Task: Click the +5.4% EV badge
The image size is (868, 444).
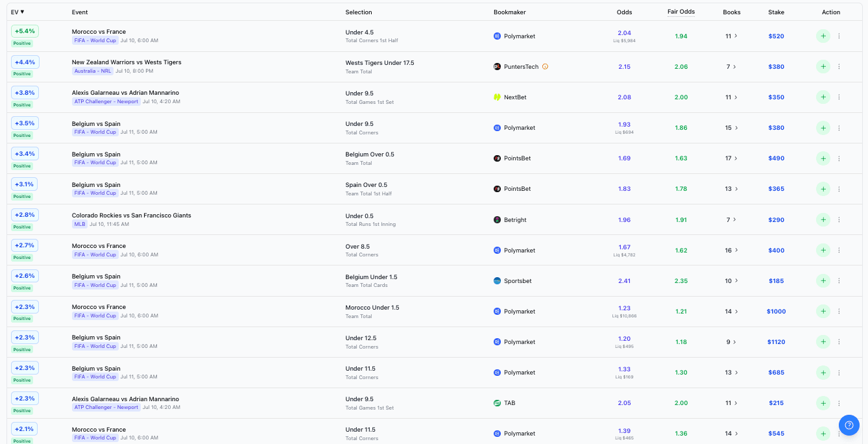Action: [25, 31]
